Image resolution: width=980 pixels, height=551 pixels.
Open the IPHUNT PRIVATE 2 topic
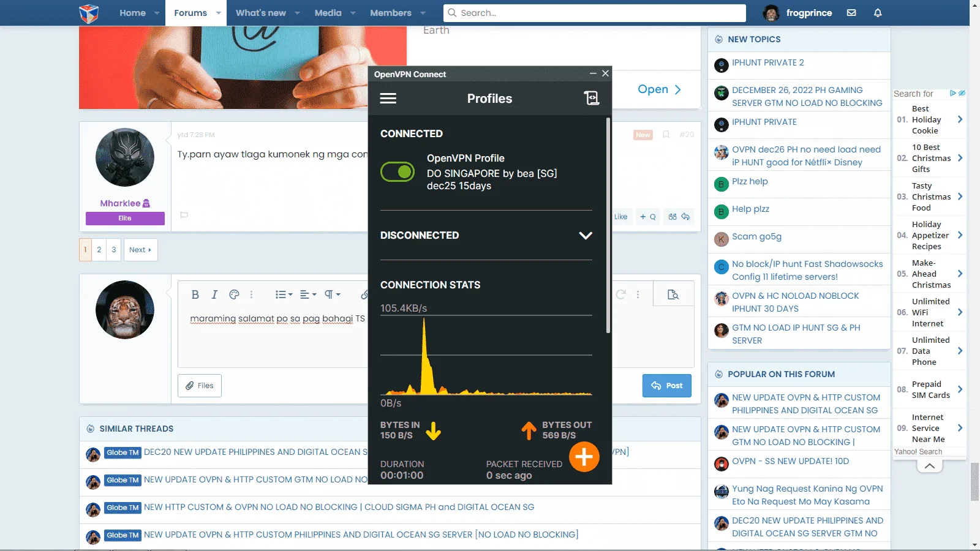768,62
